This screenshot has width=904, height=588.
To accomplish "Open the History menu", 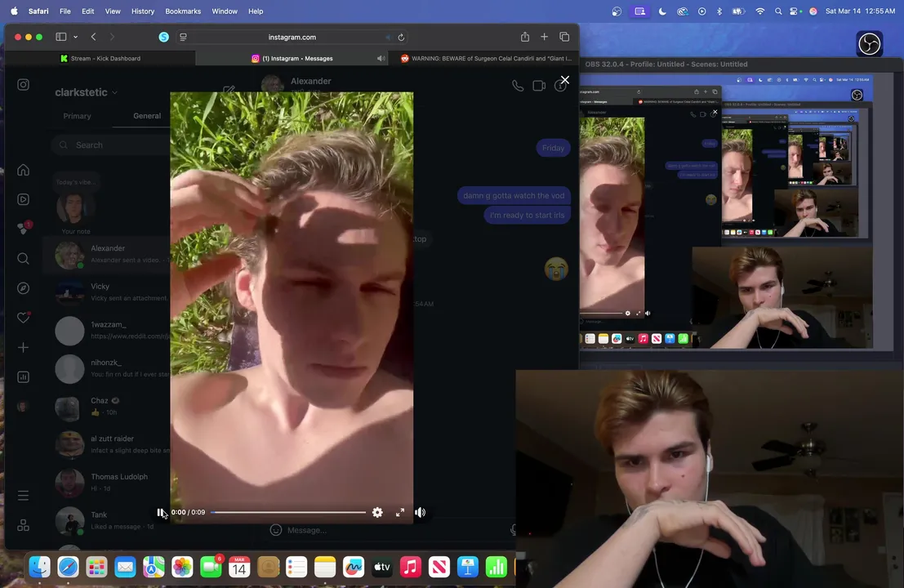I will click(142, 11).
